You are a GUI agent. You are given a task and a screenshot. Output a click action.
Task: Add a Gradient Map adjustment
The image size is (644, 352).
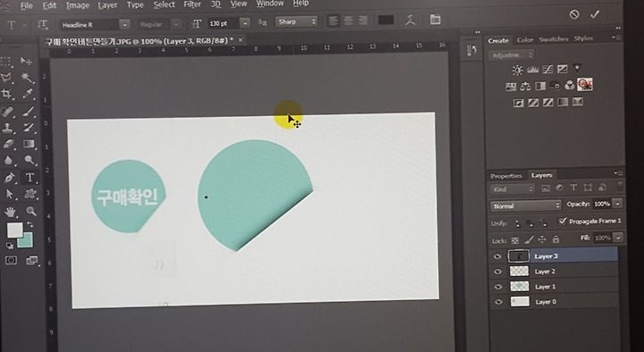(563, 102)
